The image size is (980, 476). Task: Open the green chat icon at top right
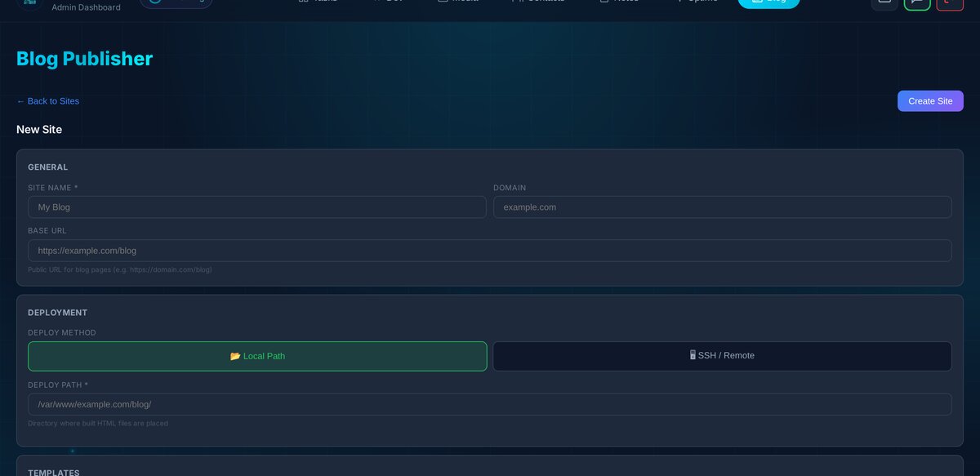point(916,2)
